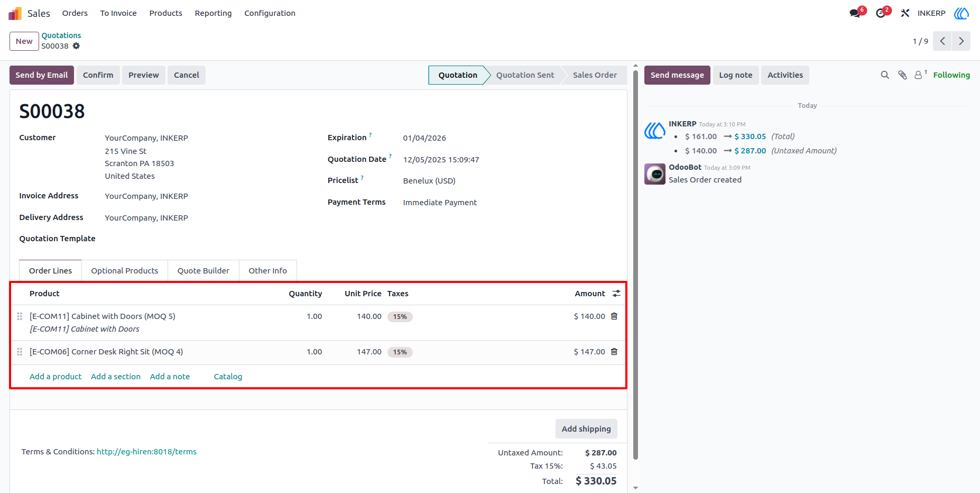Image resolution: width=980 pixels, height=493 pixels.
Task: Click the Send by Email button
Action: [42, 75]
